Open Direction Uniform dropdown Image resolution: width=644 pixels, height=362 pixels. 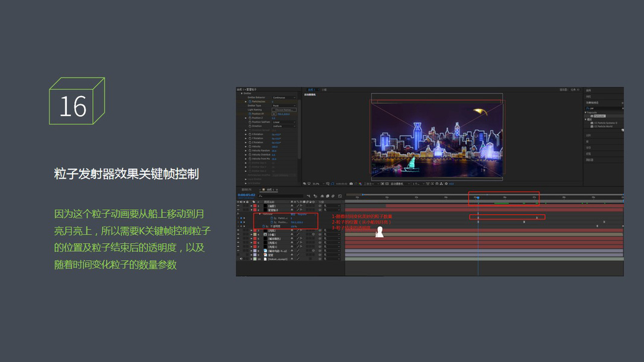point(284,126)
